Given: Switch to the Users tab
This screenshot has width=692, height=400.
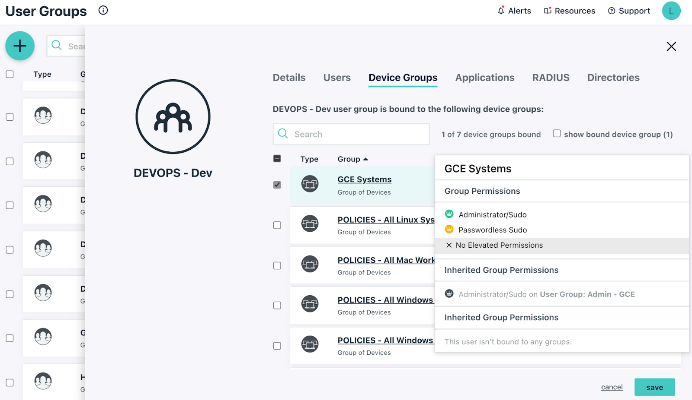Looking at the screenshot, I should point(337,78).
